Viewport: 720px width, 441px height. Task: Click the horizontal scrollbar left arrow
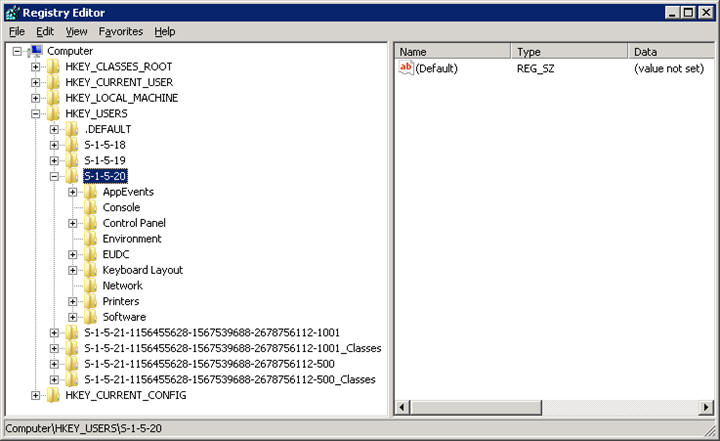click(x=402, y=407)
